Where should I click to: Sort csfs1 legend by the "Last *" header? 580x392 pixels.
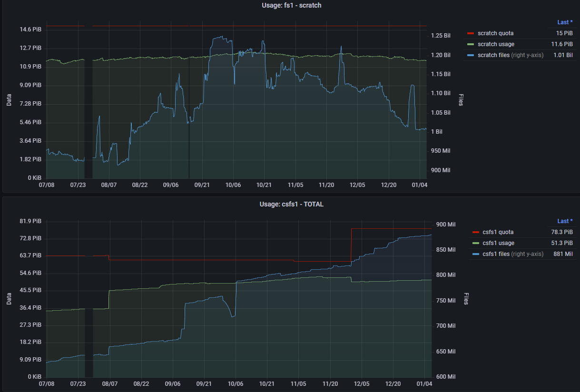pyautogui.click(x=565, y=221)
